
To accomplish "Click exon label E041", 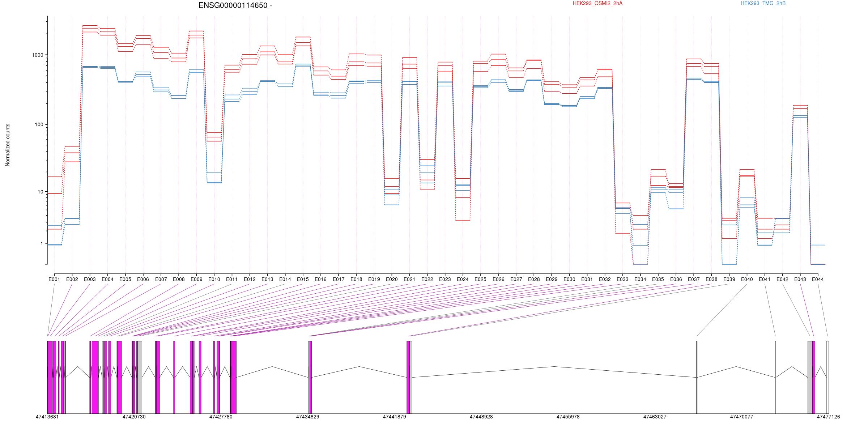I will pos(765,279).
